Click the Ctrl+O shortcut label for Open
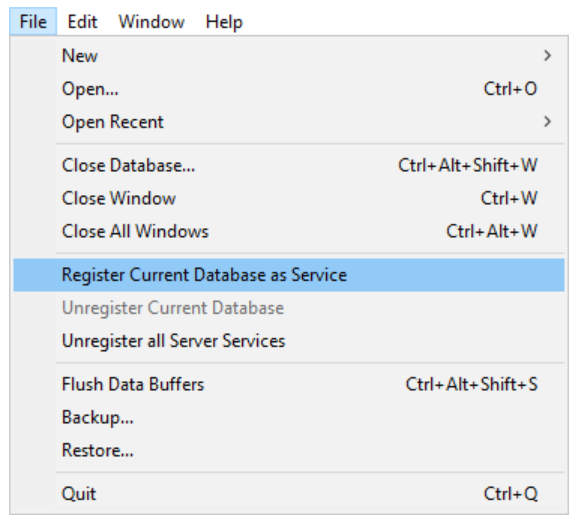Viewport: 580px width, 526px height. [510, 89]
